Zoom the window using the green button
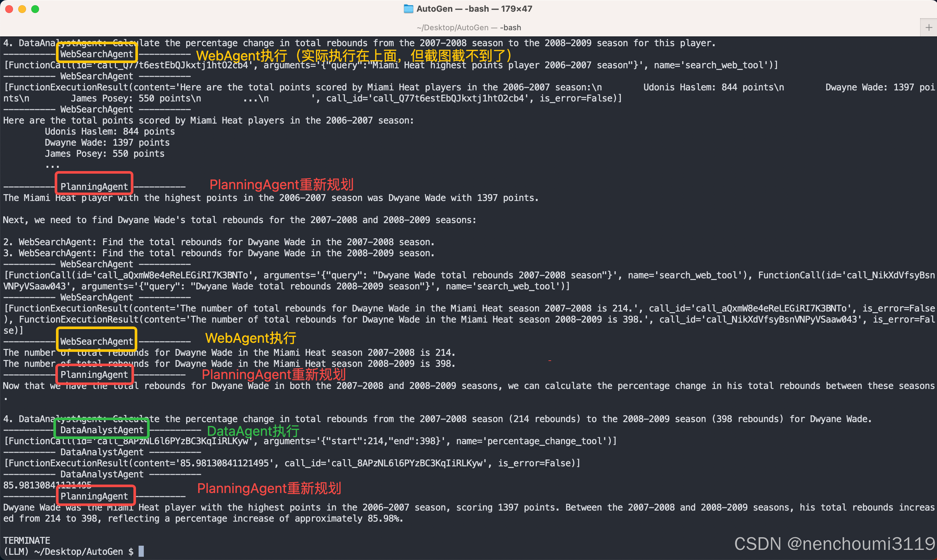This screenshot has height=560, width=937. (35, 9)
